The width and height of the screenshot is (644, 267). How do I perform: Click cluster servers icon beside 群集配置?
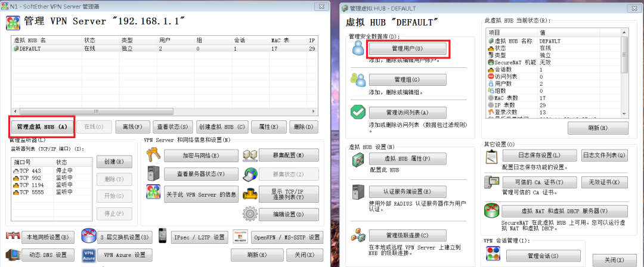coord(250,156)
